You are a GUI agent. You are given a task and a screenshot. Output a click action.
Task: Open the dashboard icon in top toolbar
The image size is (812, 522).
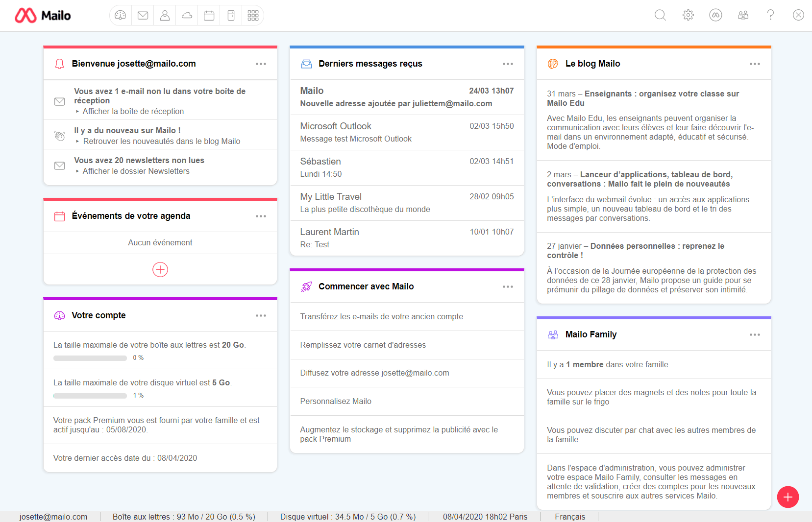point(121,15)
